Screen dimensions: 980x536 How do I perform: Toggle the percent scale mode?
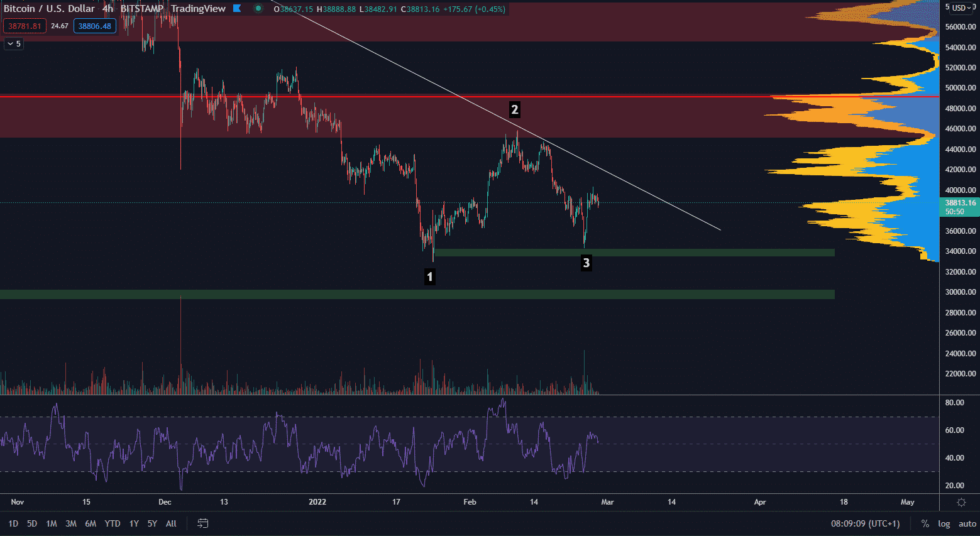click(x=925, y=523)
